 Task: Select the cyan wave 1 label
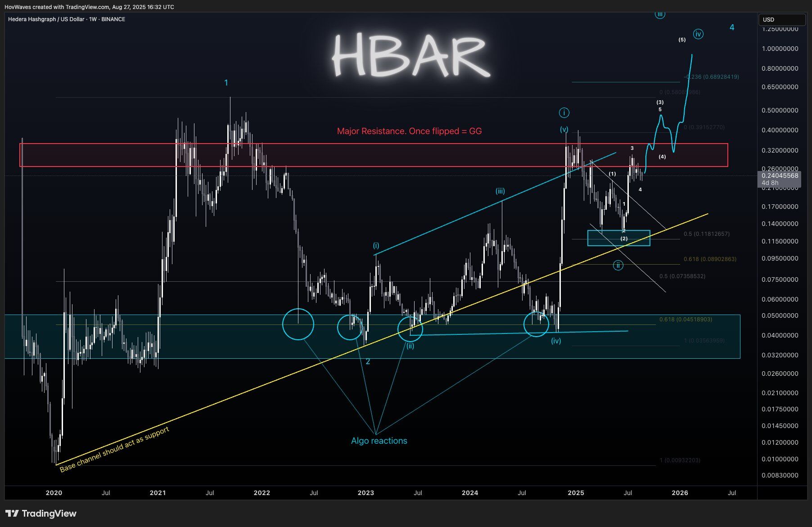point(226,83)
